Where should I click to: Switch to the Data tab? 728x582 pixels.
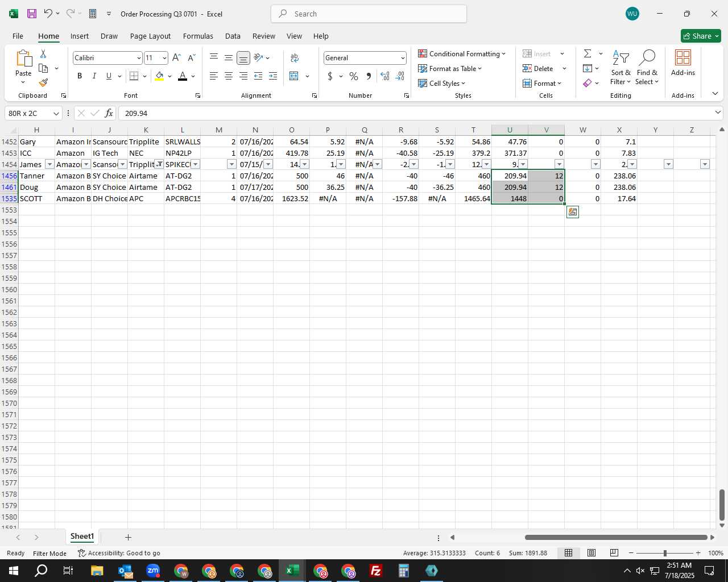pyautogui.click(x=233, y=36)
